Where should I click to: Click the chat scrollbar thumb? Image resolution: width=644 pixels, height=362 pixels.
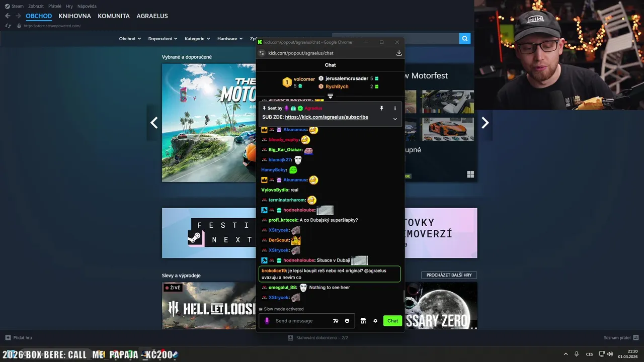pyautogui.click(x=403, y=297)
